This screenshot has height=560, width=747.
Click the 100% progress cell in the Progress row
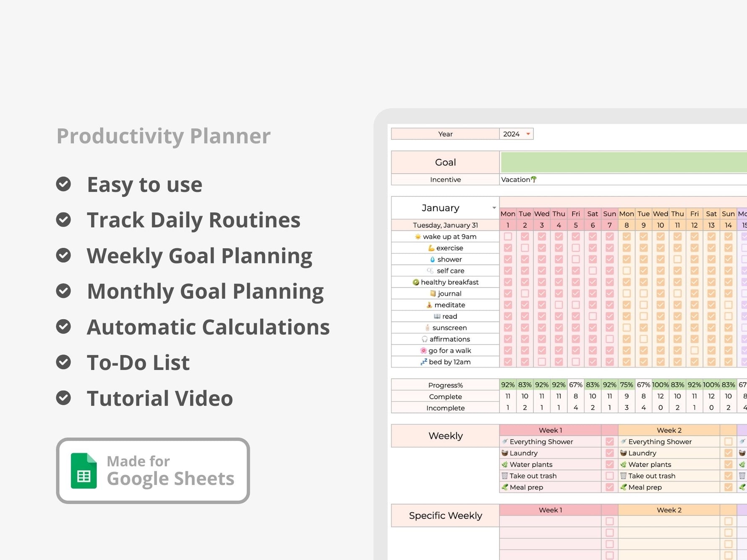(x=660, y=384)
